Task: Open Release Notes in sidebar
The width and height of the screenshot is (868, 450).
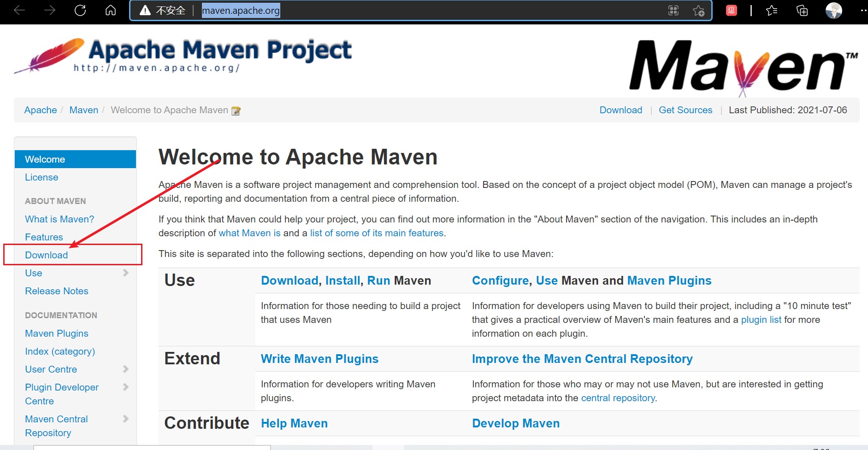Action: 57,291
